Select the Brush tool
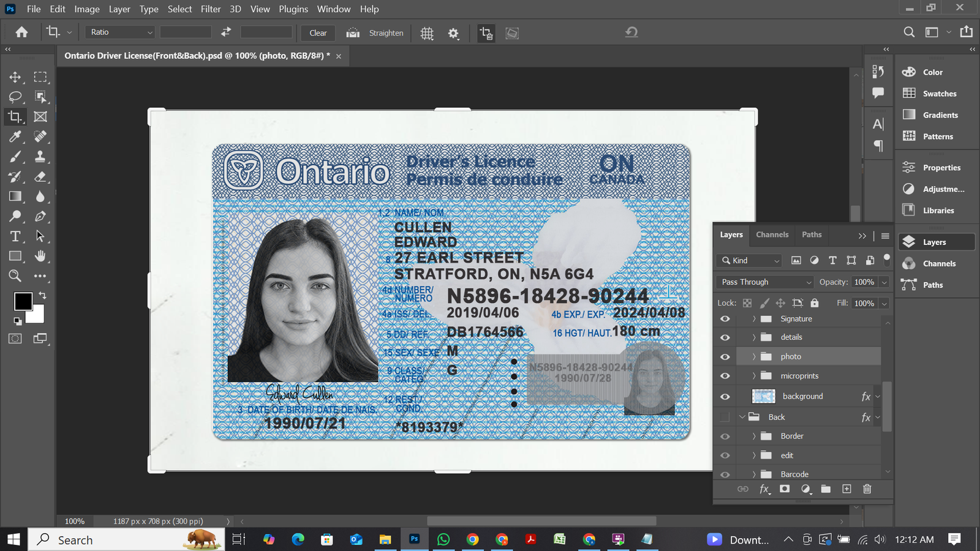980x551 pixels. point(15,157)
